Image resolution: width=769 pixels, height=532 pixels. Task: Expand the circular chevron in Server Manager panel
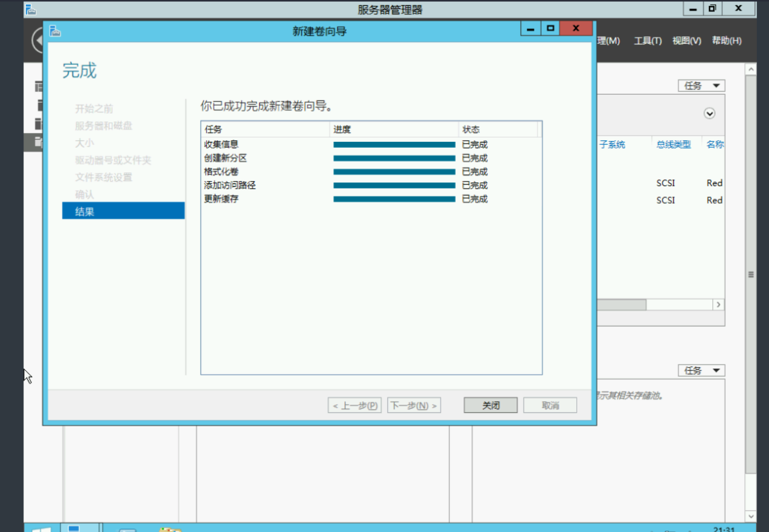pos(710,113)
